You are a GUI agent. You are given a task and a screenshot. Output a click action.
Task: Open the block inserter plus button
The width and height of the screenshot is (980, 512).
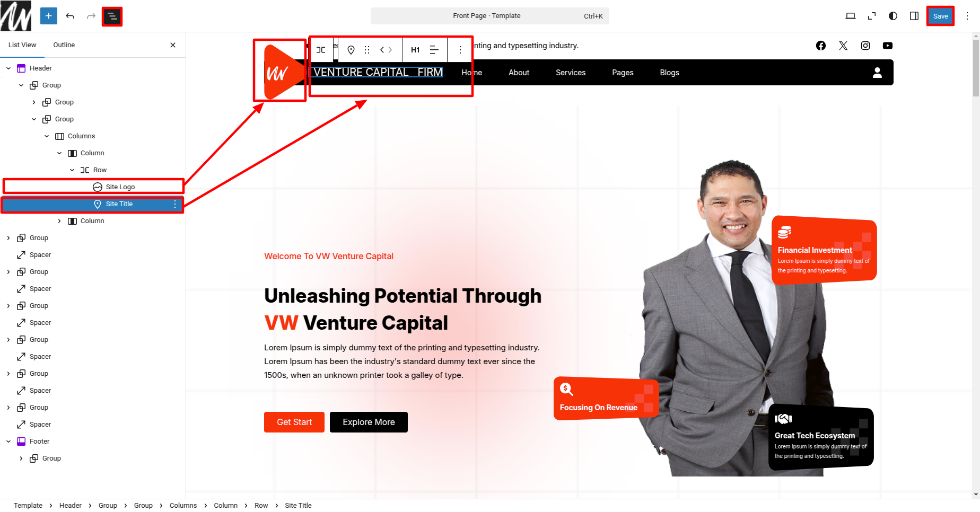click(48, 16)
